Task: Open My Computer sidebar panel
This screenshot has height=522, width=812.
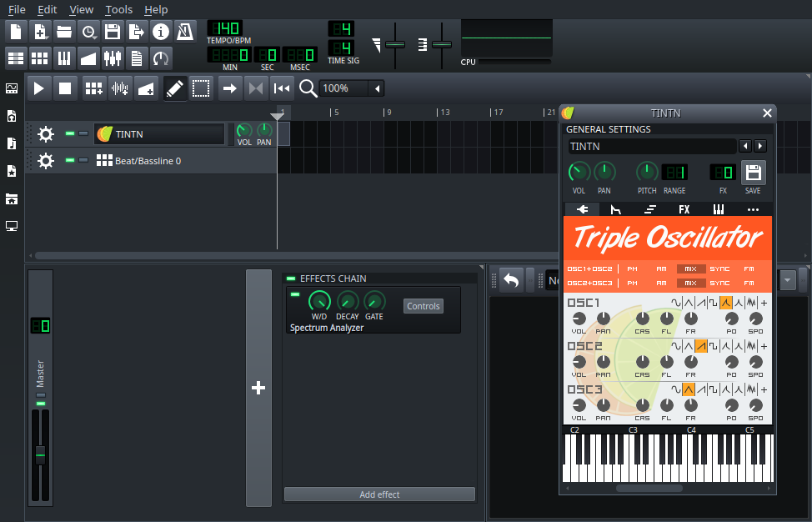Action: point(12,226)
